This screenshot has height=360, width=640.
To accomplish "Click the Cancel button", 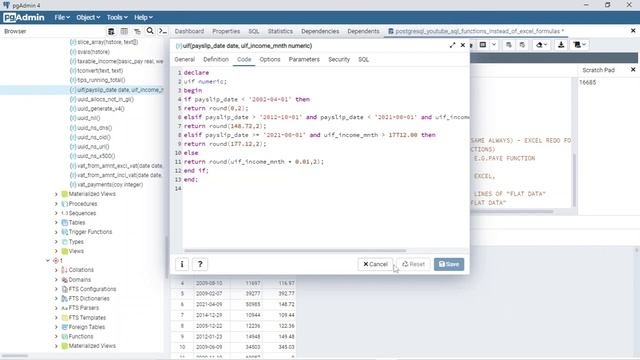I will click(375, 264).
